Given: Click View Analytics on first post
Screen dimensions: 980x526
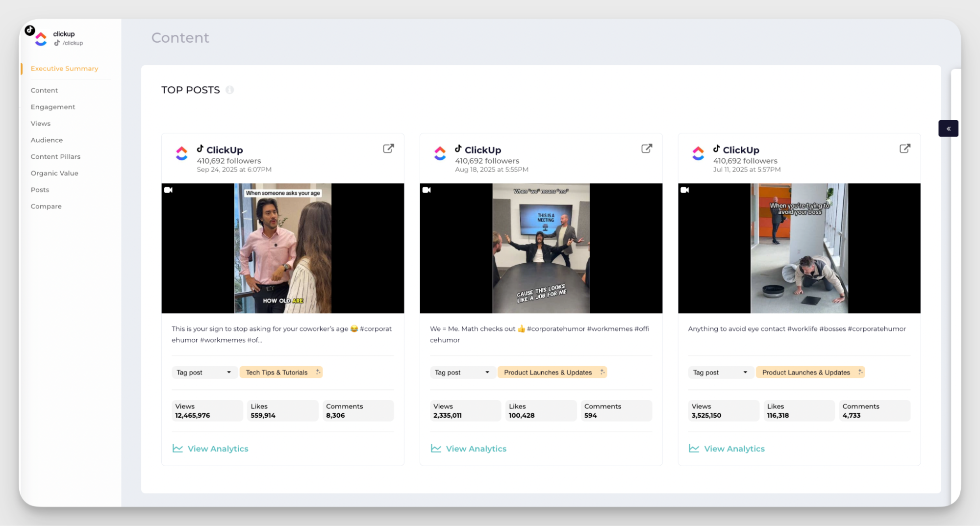Looking at the screenshot, I should pos(218,449).
